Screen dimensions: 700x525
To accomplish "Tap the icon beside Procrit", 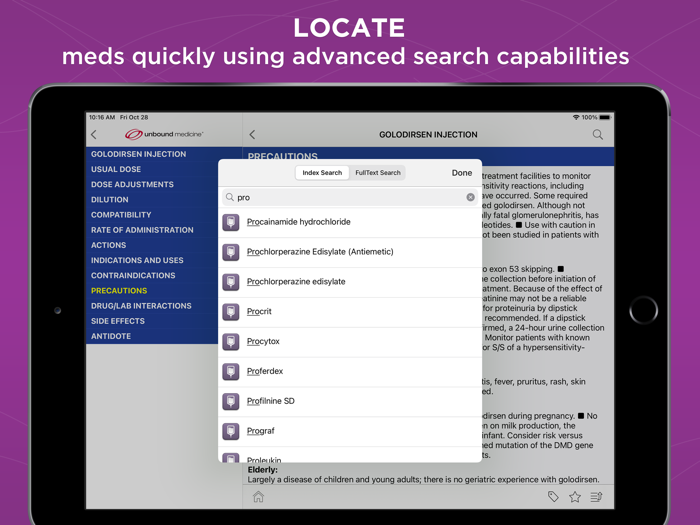I will click(x=231, y=312).
